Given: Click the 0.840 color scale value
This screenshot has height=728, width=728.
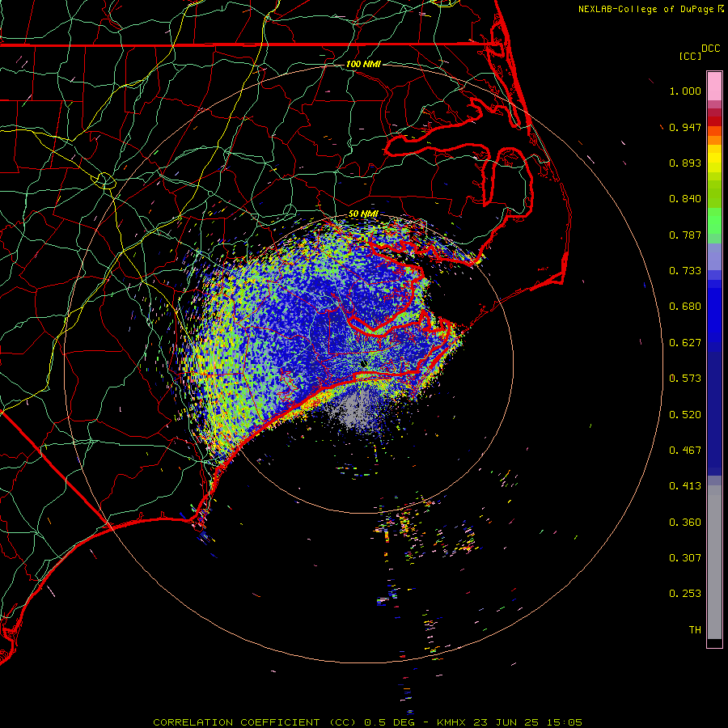Looking at the screenshot, I should click(685, 199).
